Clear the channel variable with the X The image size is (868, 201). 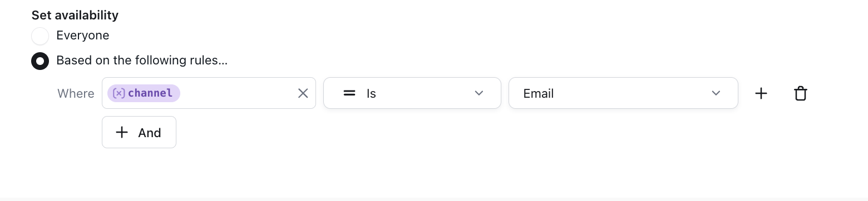pos(303,93)
